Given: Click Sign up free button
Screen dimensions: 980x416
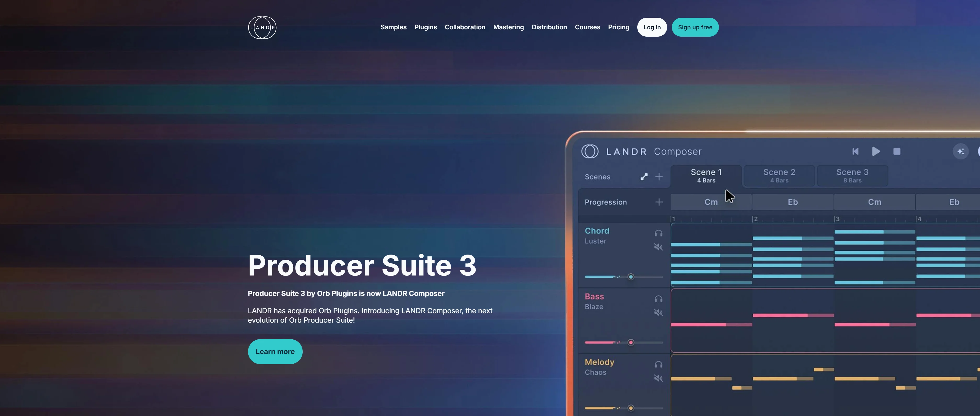Looking at the screenshot, I should 695,27.
